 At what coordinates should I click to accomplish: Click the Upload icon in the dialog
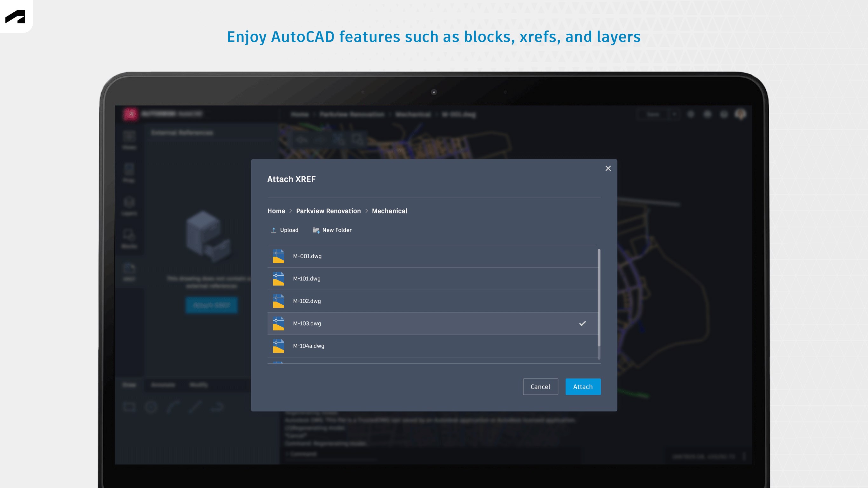click(x=274, y=230)
